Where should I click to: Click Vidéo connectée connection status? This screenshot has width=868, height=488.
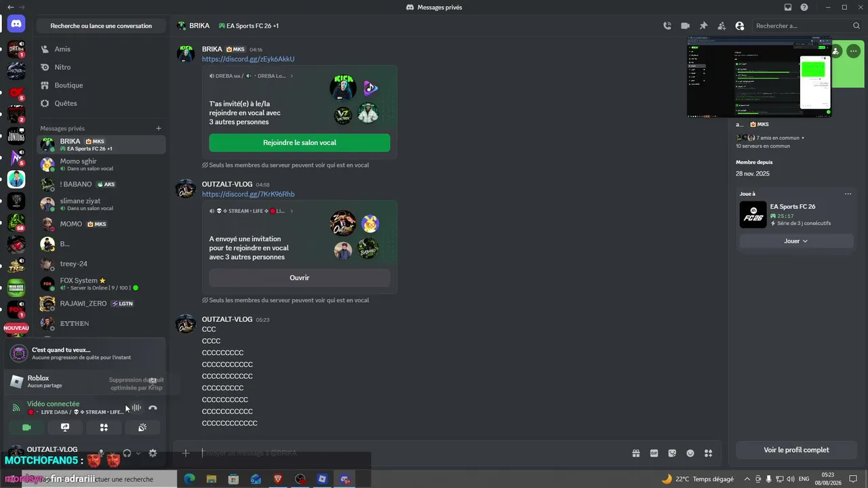pos(54,404)
